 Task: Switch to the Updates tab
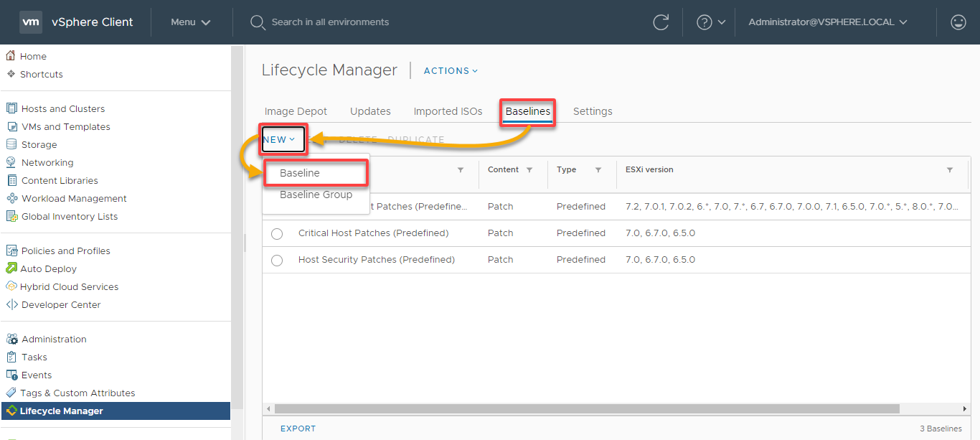point(370,111)
